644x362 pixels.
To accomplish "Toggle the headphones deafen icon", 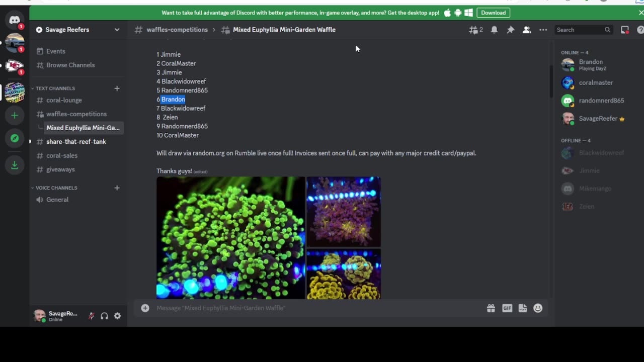I will point(104,316).
